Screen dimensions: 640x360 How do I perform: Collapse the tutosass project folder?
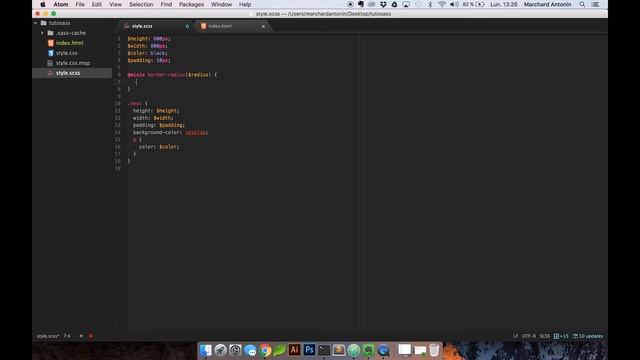36,23
